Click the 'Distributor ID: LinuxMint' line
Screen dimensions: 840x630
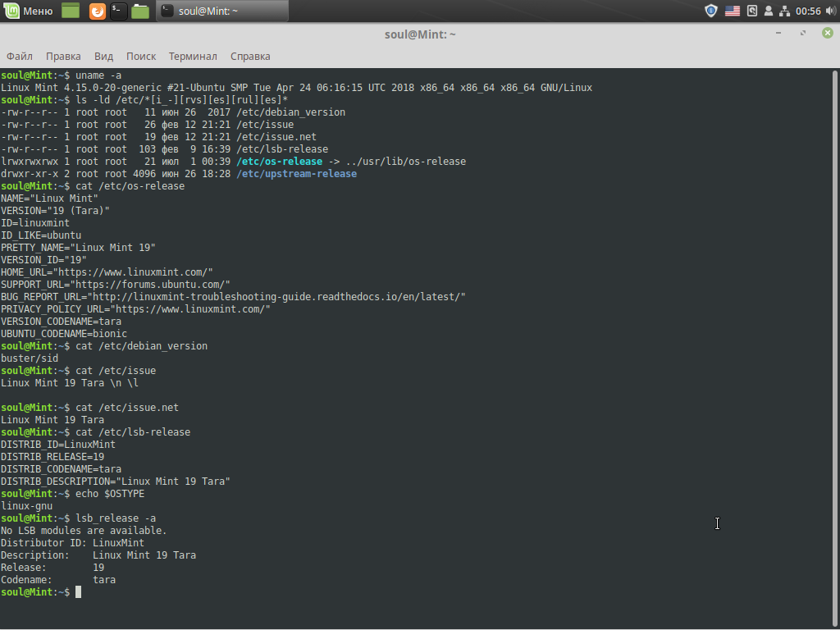pyautogui.click(x=72, y=543)
